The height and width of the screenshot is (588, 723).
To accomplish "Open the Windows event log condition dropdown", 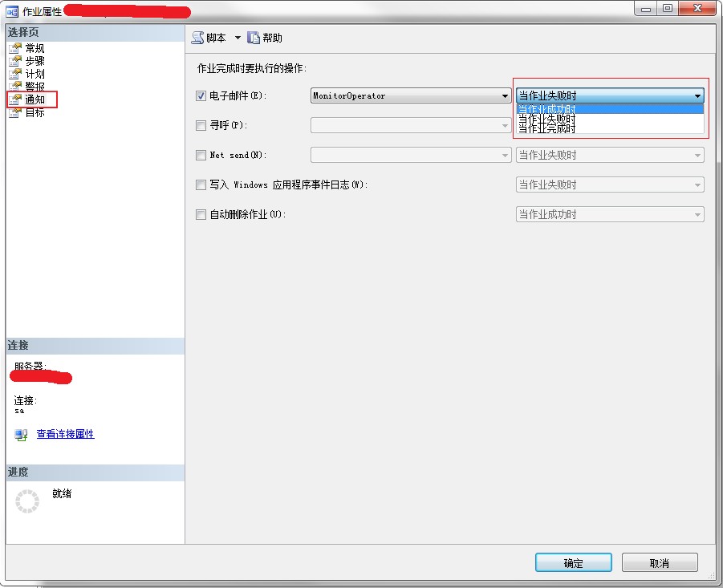I will click(x=610, y=185).
